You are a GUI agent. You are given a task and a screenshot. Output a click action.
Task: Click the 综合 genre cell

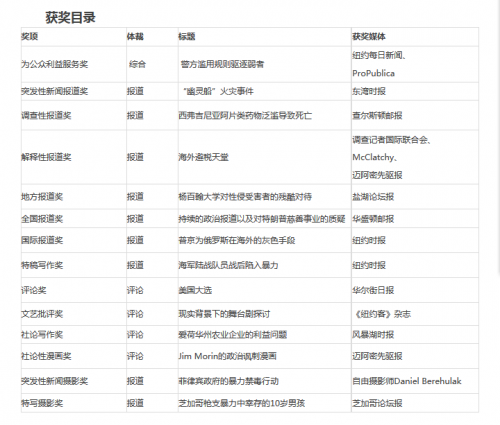[137, 64]
